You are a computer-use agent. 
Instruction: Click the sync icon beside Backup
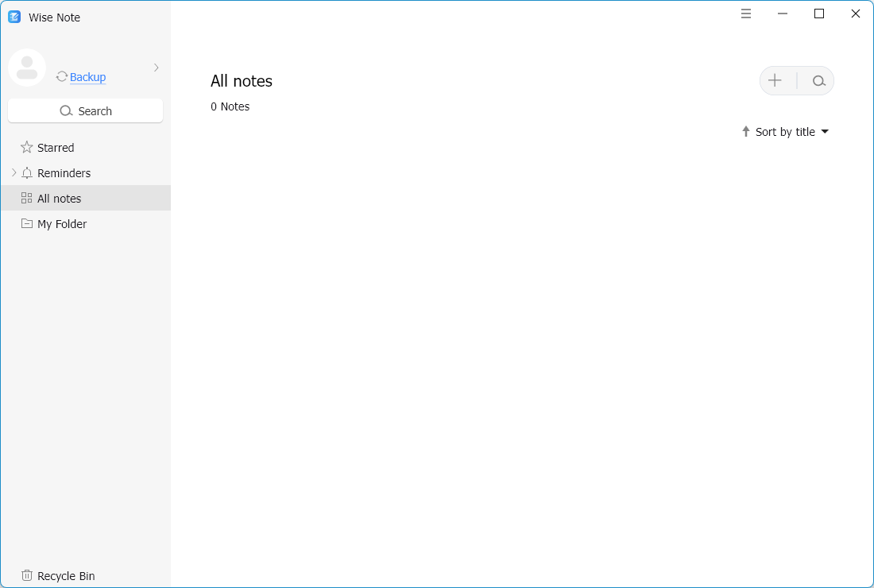(61, 77)
